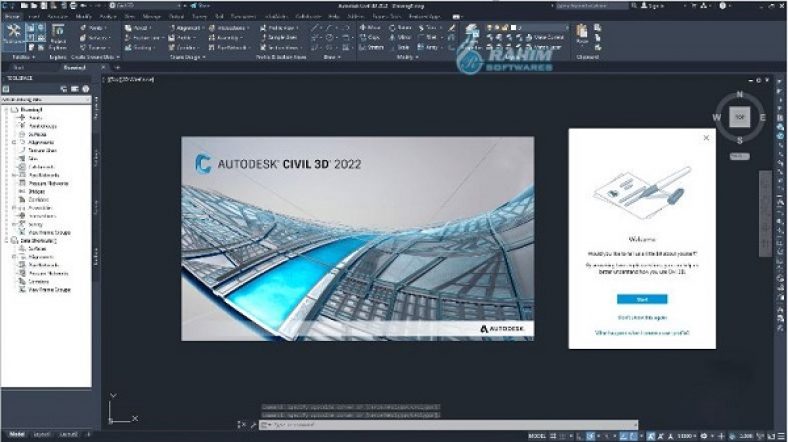Open the Modify ribbon tab
The height and width of the screenshot is (442, 788).
(83, 17)
